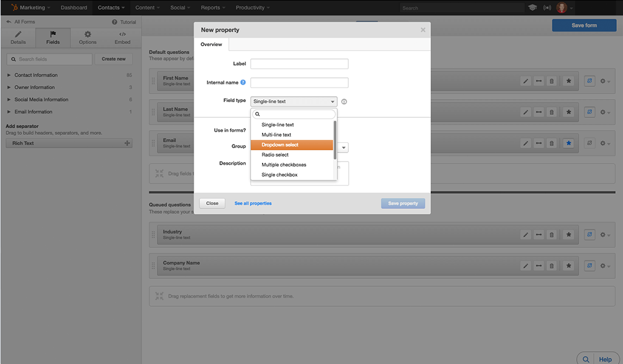Toggle the required star on First Name
Screen dimensions: 623x364
coord(568,80)
